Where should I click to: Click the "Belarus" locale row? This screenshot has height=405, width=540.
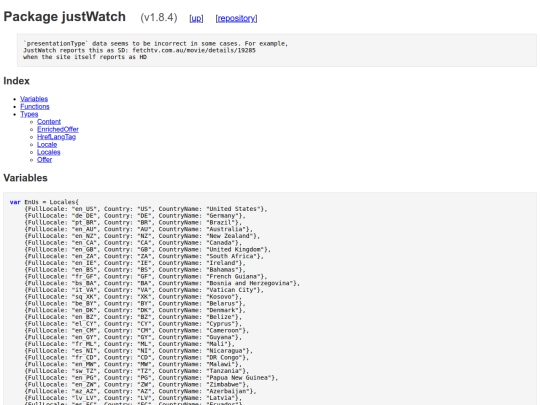pos(135,303)
